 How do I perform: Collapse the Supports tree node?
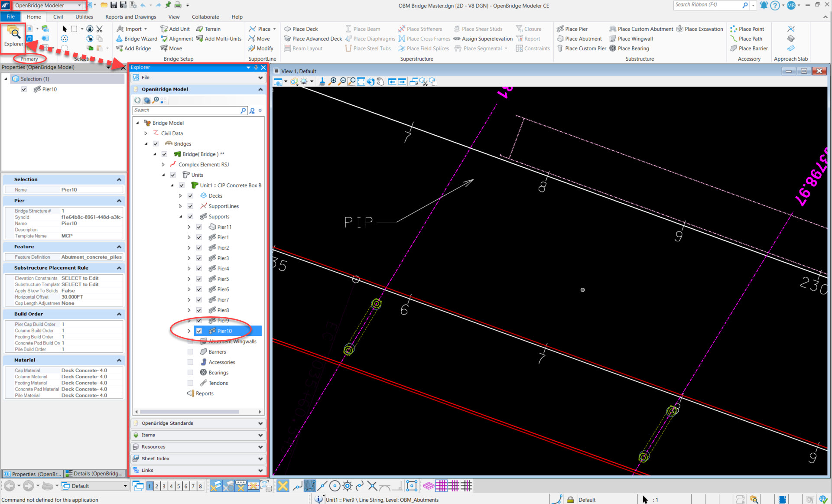click(x=181, y=217)
